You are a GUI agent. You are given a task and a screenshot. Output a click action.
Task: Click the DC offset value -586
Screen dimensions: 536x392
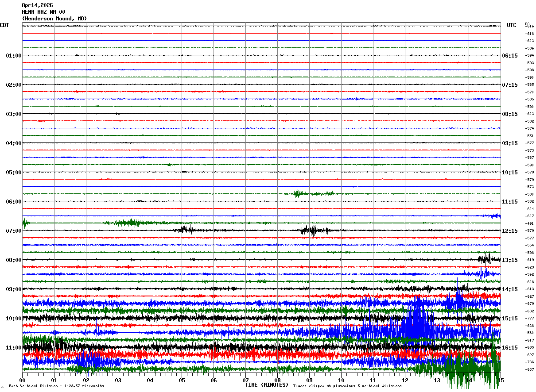tap(529, 48)
